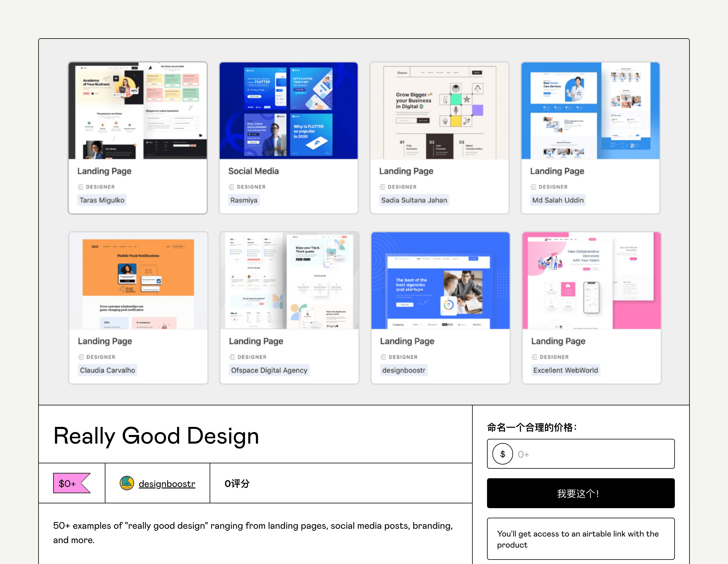Select the Rasmiya designer tag
Image resolution: width=728 pixels, height=564 pixels.
244,200
